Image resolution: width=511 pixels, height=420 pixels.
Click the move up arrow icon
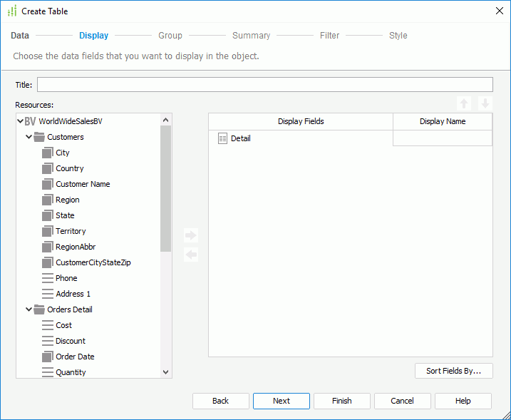point(465,103)
